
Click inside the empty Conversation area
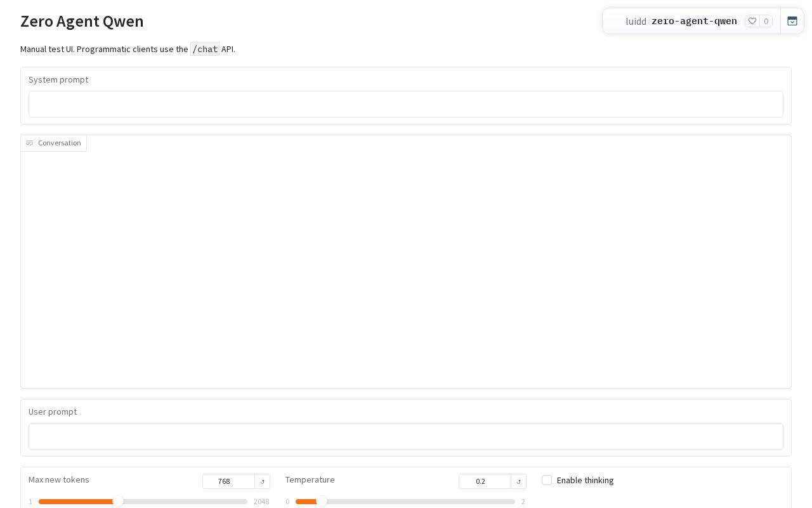[x=406, y=270]
